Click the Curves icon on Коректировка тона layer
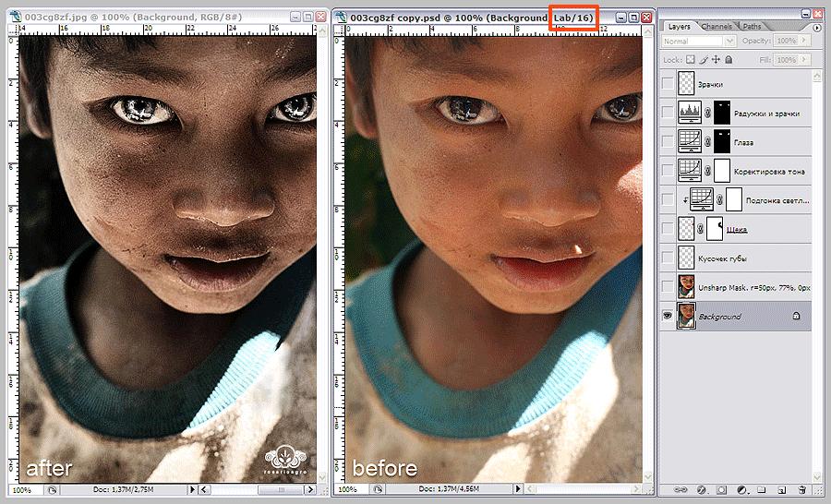831x504 pixels. [690, 171]
